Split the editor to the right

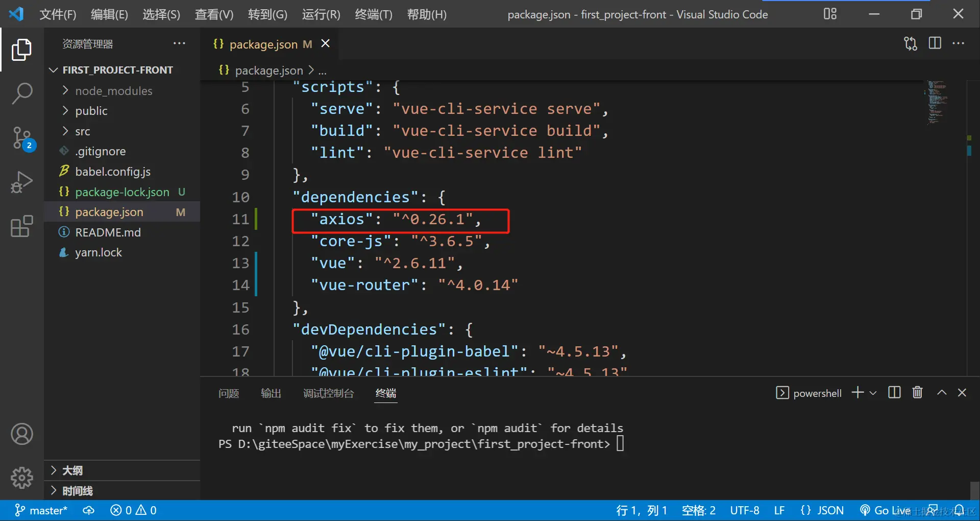935,43
